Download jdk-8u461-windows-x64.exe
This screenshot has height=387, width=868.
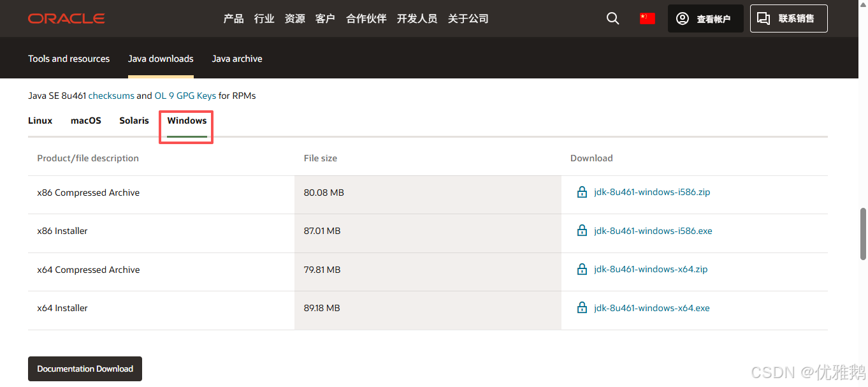[x=652, y=308]
